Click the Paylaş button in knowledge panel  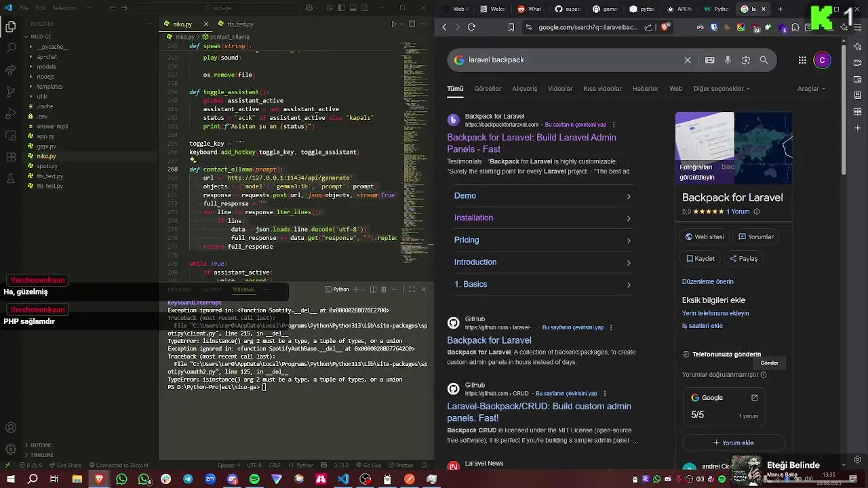click(743, 258)
